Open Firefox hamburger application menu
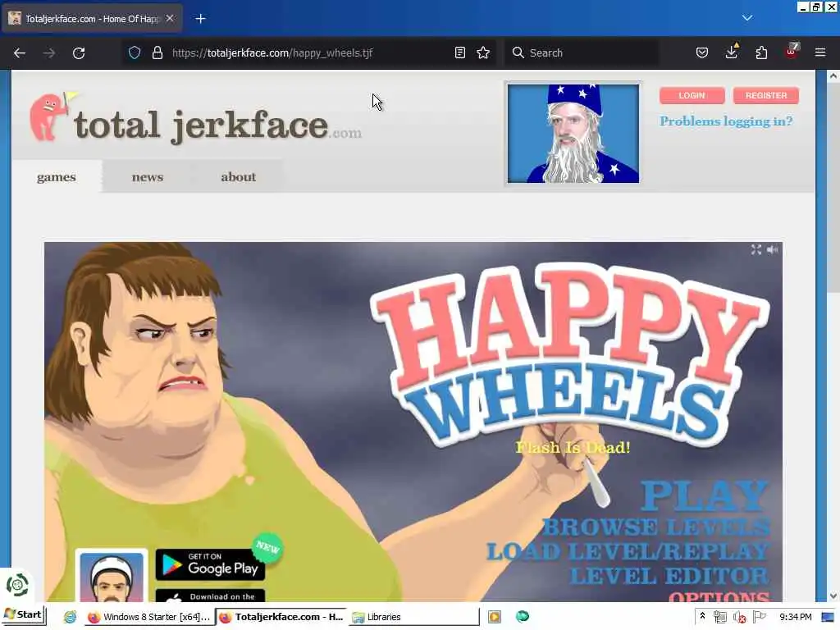 coord(820,52)
